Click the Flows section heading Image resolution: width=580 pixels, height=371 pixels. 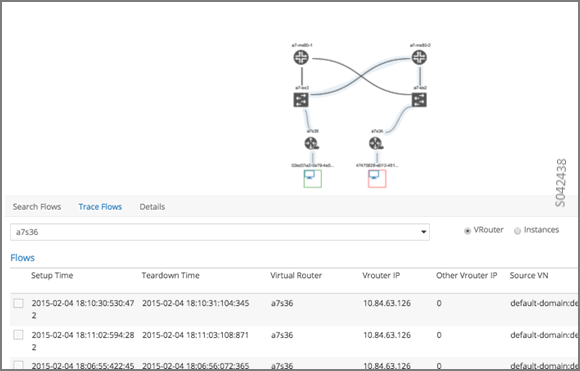(x=23, y=258)
